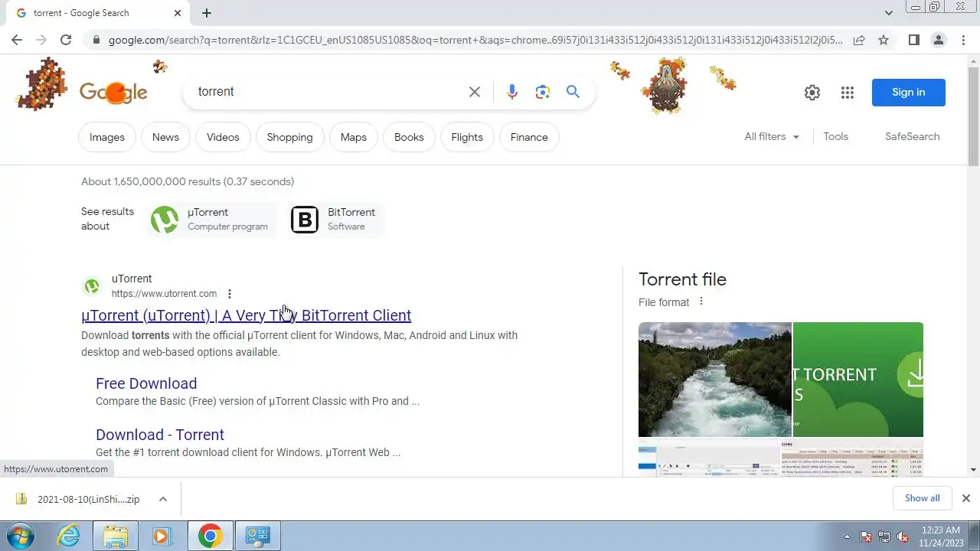This screenshot has width=980, height=551.
Task: Click the Sign in button
Action: [909, 93]
